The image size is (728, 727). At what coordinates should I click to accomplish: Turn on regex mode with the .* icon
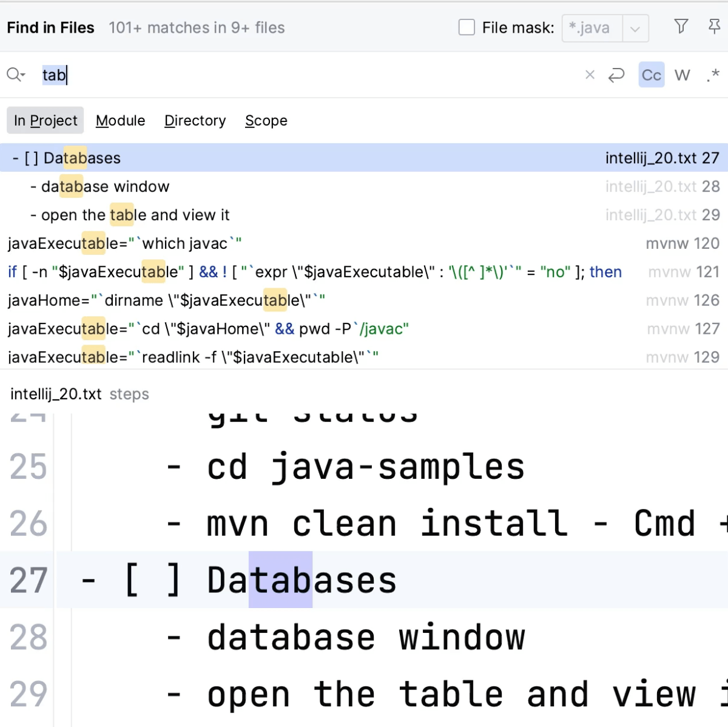coord(712,75)
